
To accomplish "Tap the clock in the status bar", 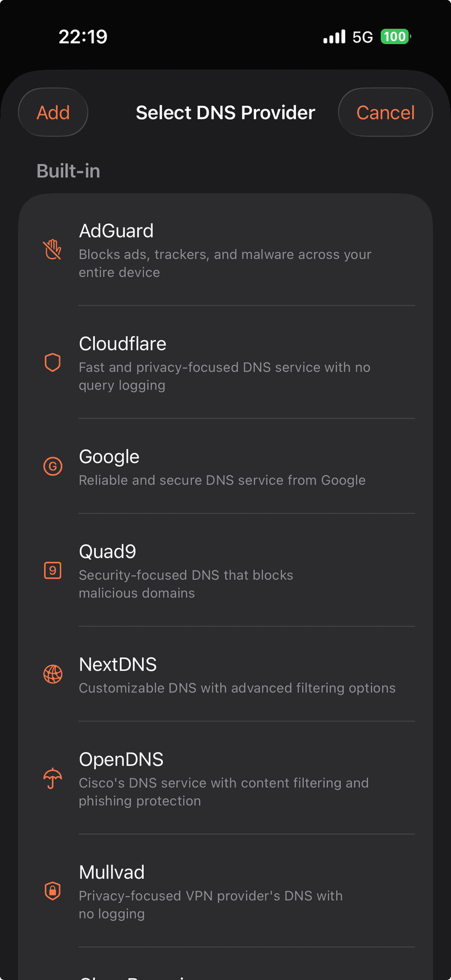I will [83, 36].
